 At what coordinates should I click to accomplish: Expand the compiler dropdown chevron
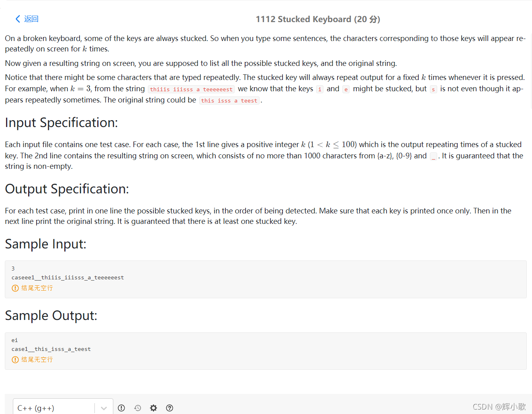[104, 408]
